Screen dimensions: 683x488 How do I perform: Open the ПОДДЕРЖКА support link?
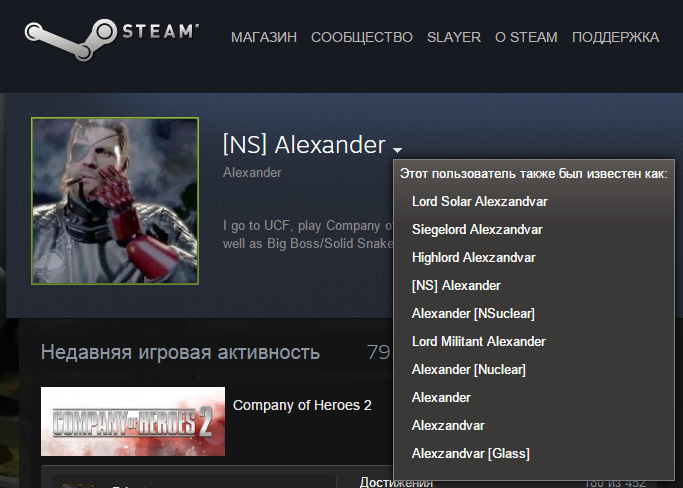pyautogui.click(x=615, y=37)
